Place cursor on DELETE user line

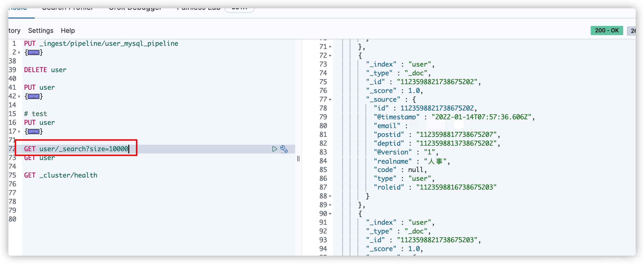[45, 70]
